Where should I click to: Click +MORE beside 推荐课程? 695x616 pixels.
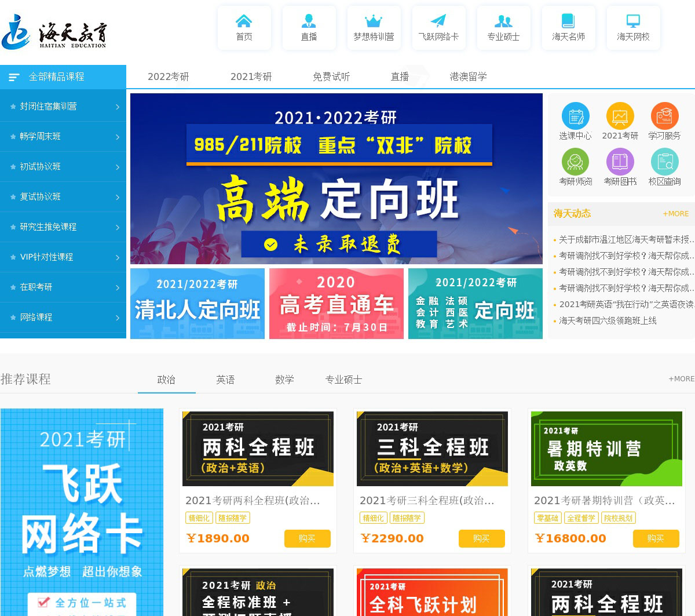coord(681,379)
